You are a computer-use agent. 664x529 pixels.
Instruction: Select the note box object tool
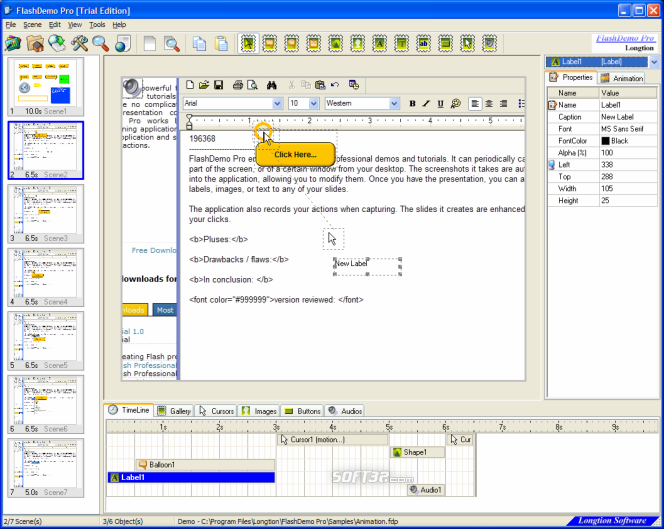click(314, 43)
